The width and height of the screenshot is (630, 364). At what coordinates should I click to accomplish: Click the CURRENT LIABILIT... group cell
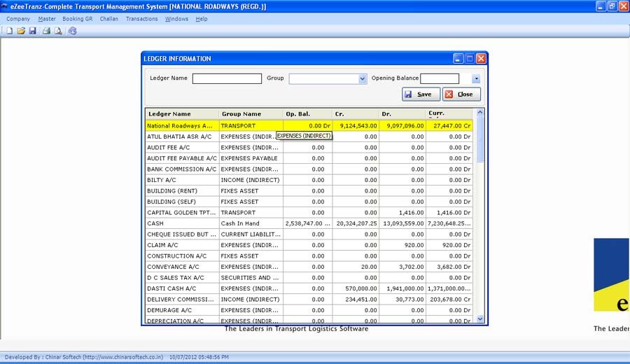point(251,234)
